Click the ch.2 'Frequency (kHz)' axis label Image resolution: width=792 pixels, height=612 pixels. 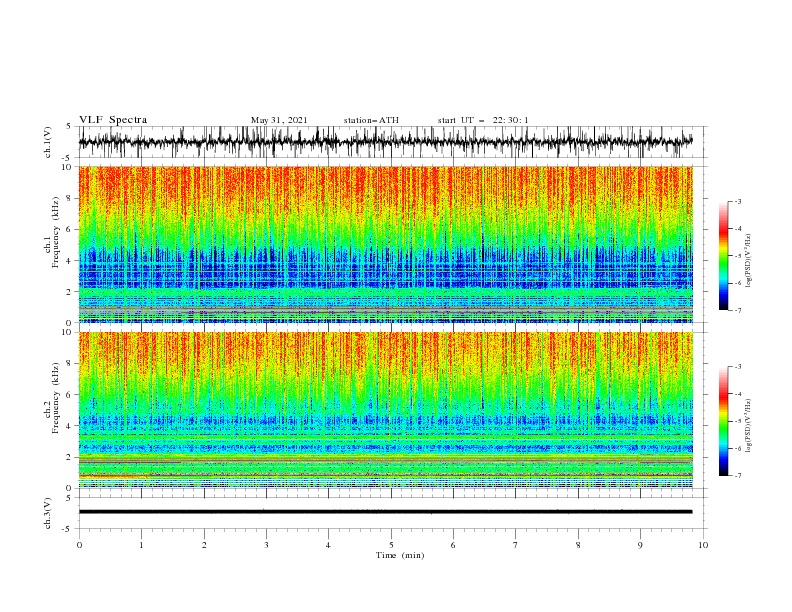55,398
